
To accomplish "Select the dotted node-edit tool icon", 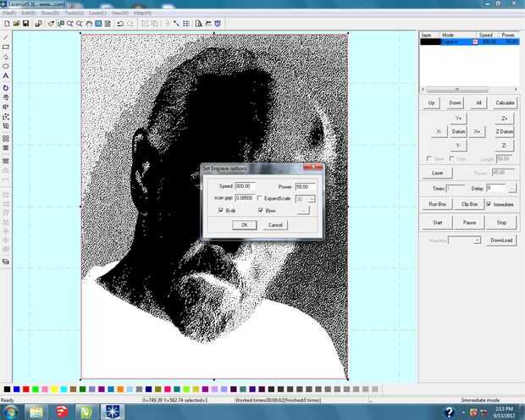I will tap(6, 117).
